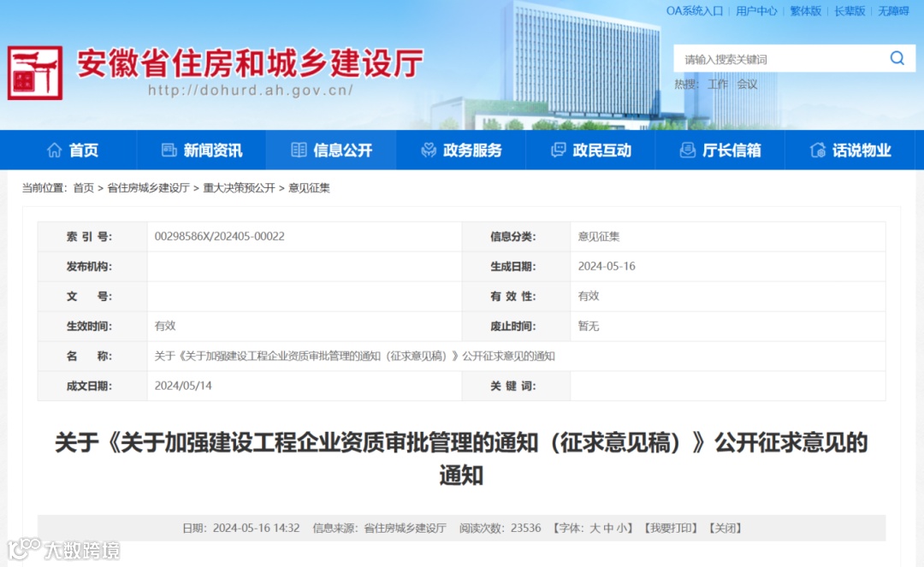
Task: Set font size to 大
Action: click(595, 529)
